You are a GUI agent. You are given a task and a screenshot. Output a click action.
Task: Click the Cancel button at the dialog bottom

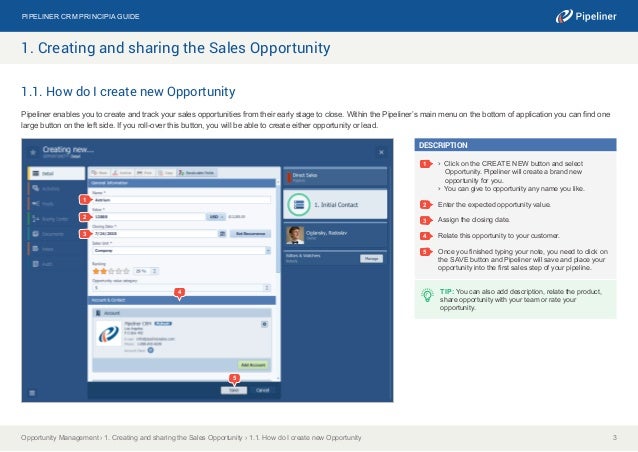pyautogui.click(x=262, y=390)
